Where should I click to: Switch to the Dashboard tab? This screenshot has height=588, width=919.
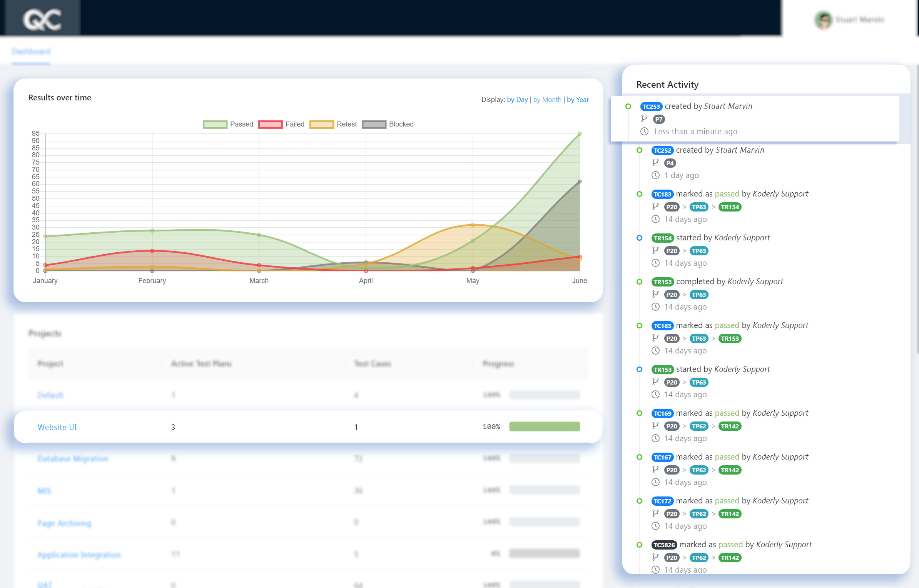(x=31, y=51)
